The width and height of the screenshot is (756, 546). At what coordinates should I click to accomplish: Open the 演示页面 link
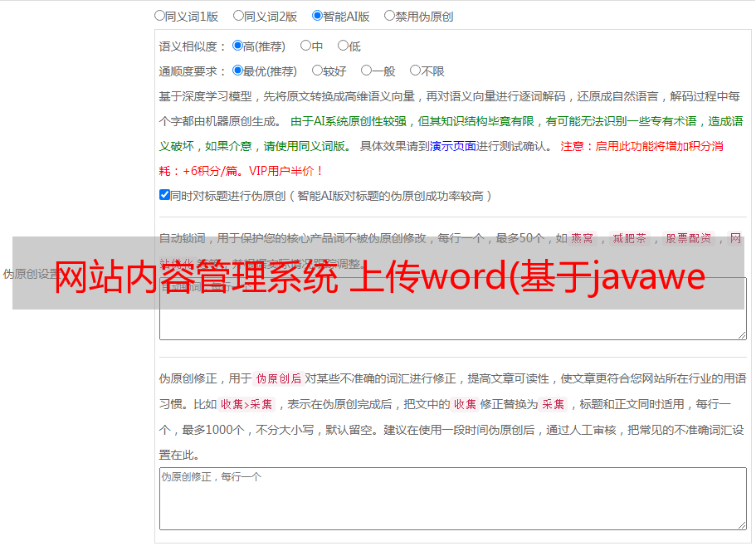point(453,146)
